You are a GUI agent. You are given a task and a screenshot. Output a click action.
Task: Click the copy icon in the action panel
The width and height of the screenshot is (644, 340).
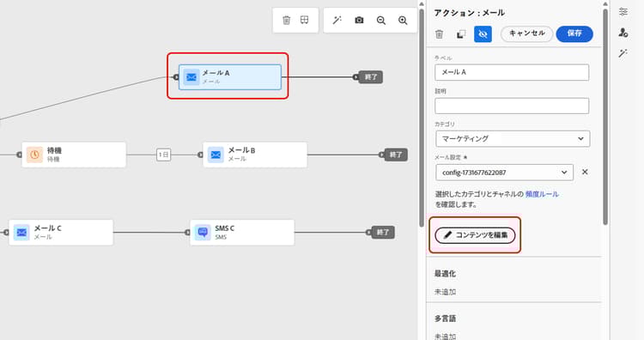point(461,34)
